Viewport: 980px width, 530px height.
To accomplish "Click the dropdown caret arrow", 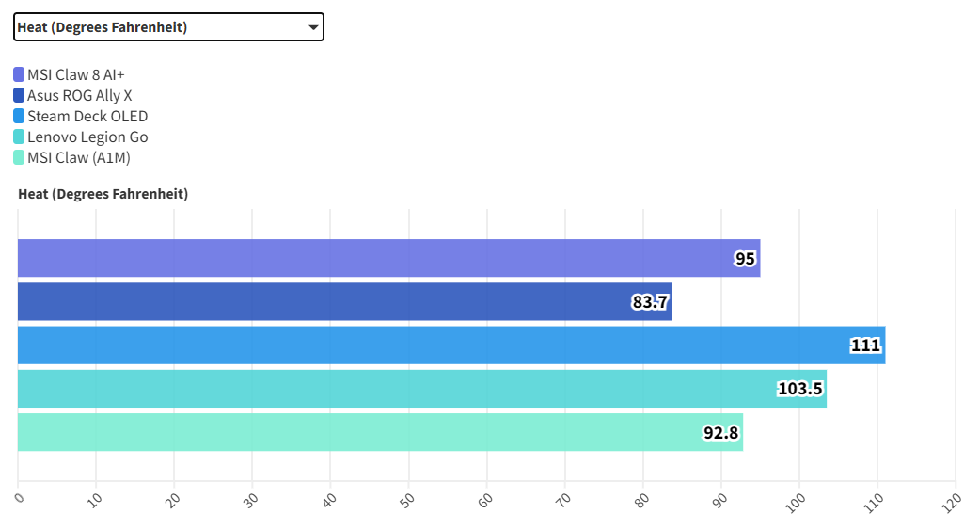I will (x=313, y=27).
